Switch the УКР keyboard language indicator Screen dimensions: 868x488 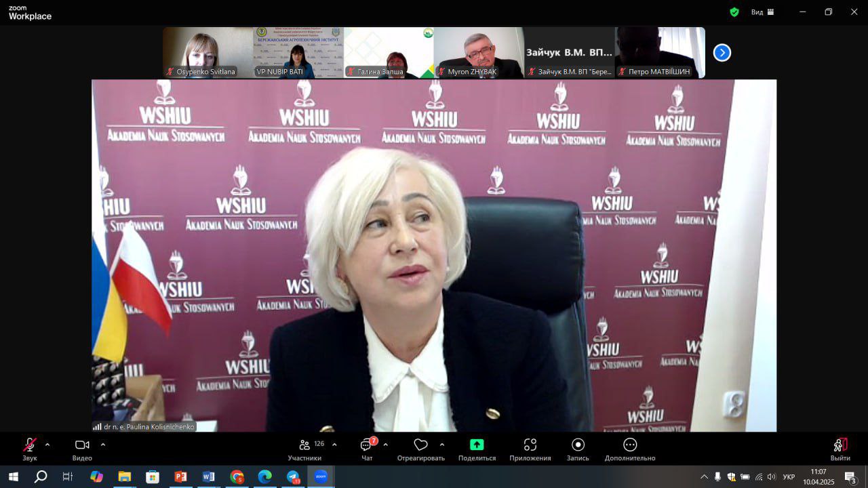point(789,477)
